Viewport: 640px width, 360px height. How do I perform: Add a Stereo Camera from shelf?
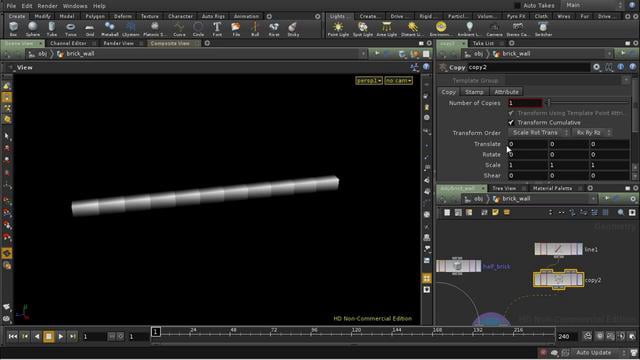click(518, 29)
